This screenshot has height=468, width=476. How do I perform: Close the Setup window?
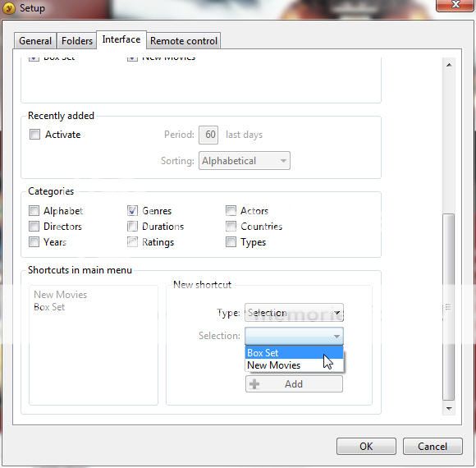point(455,5)
